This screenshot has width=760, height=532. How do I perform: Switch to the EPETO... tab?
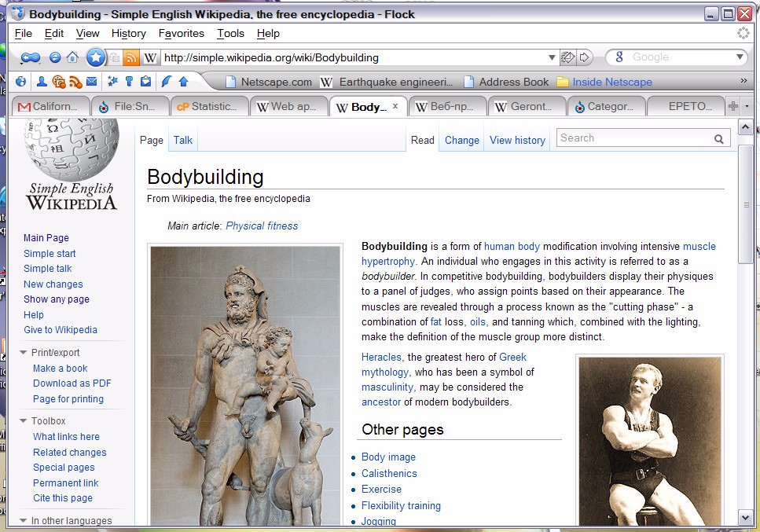(686, 106)
